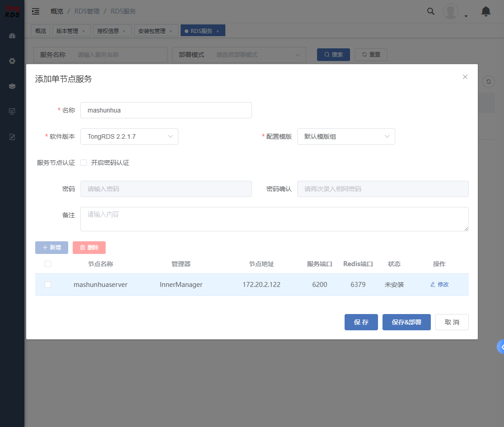Click the 密码确认 input field
The width and height of the screenshot is (504, 427).
(383, 189)
